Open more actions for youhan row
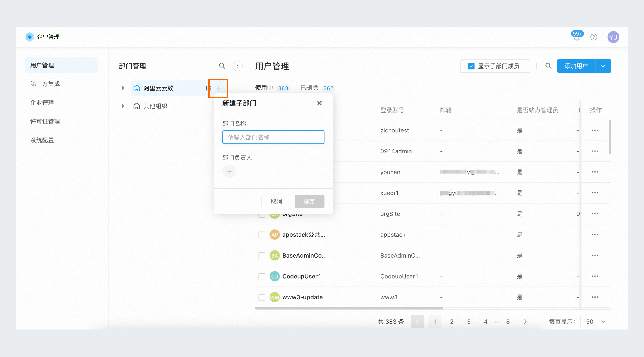This screenshot has width=644, height=357. point(595,172)
